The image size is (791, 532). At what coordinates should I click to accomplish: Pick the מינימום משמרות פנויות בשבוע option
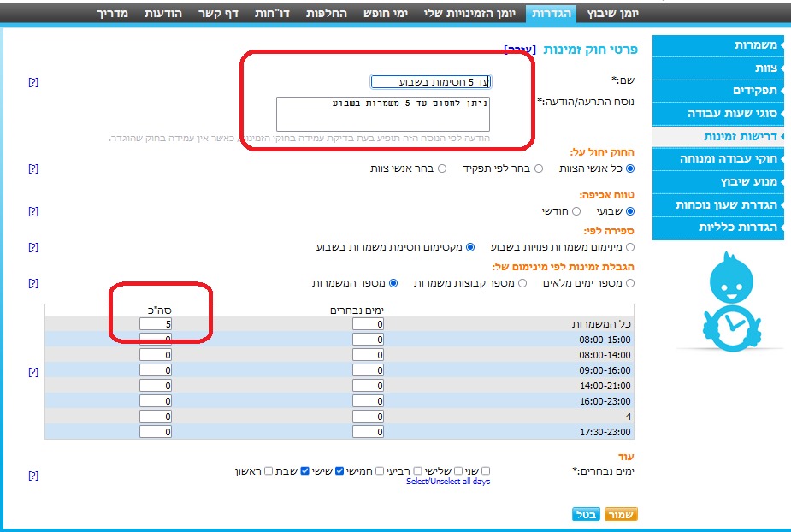pos(630,246)
